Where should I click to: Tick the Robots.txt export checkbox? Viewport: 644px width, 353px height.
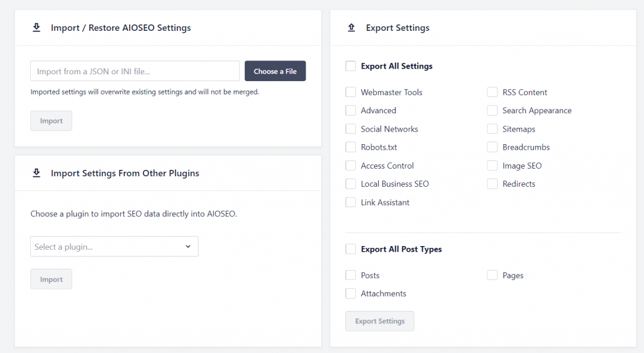[350, 147]
